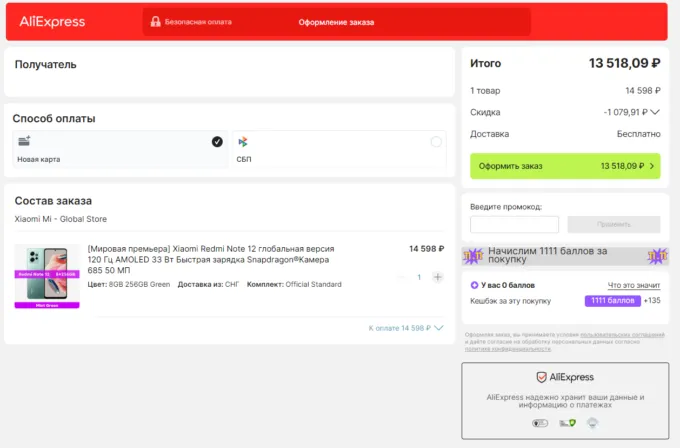Decrease item quantity with minus icon
This screenshot has width=680, height=448.
pyautogui.click(x=402, y=277)
